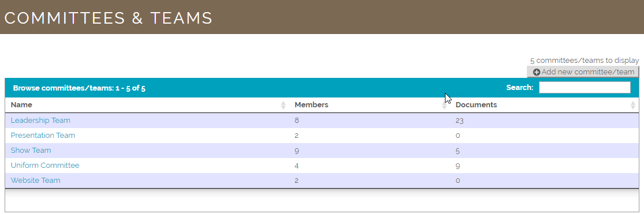Viewport: 644px width, 214px height.
Task: Open the Leadership Team link
Action: (x=40, y=121)
